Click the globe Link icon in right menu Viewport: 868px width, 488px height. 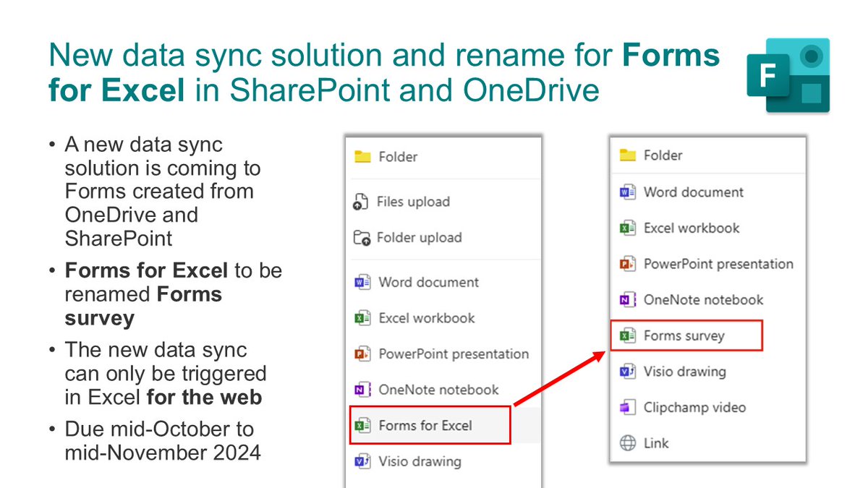click(x=627, y=443)
